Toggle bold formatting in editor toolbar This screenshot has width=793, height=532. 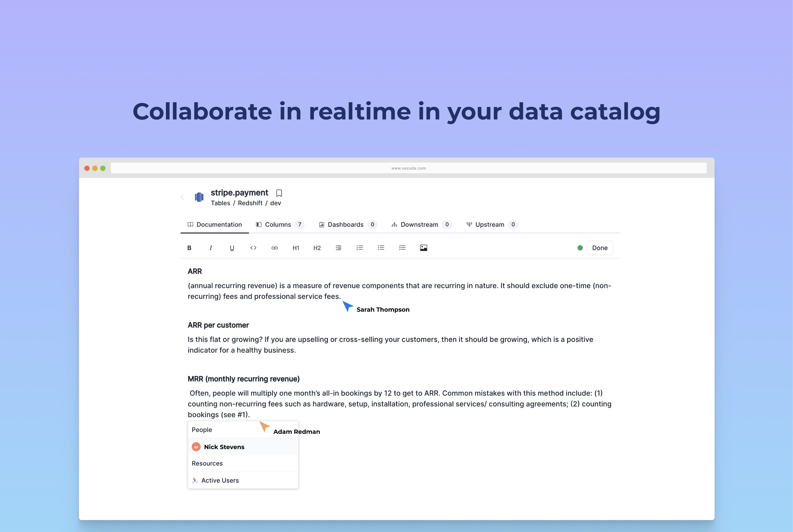point(189,248)
